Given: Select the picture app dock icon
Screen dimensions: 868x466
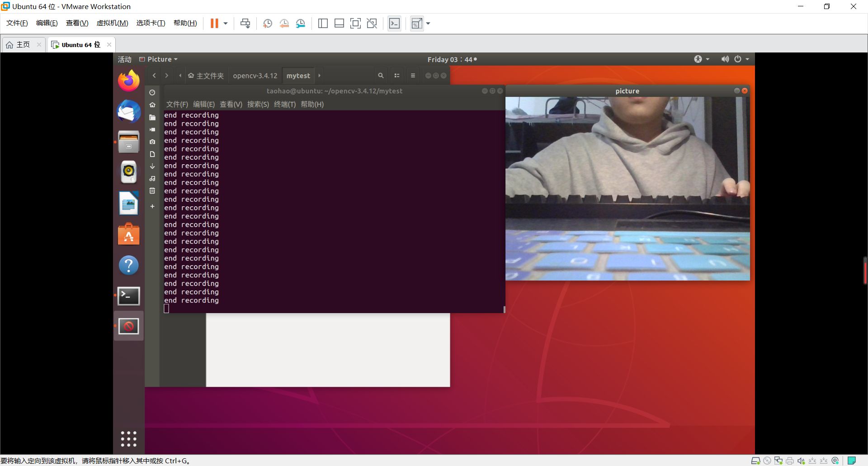Looking at the screenshot, I should [129, 326].
